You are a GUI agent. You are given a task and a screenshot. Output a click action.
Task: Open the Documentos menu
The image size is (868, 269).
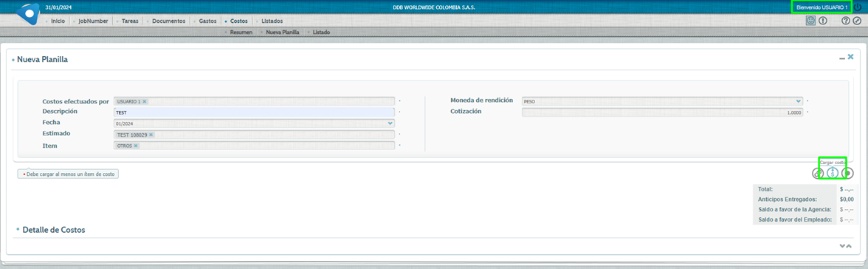point(168,21)
